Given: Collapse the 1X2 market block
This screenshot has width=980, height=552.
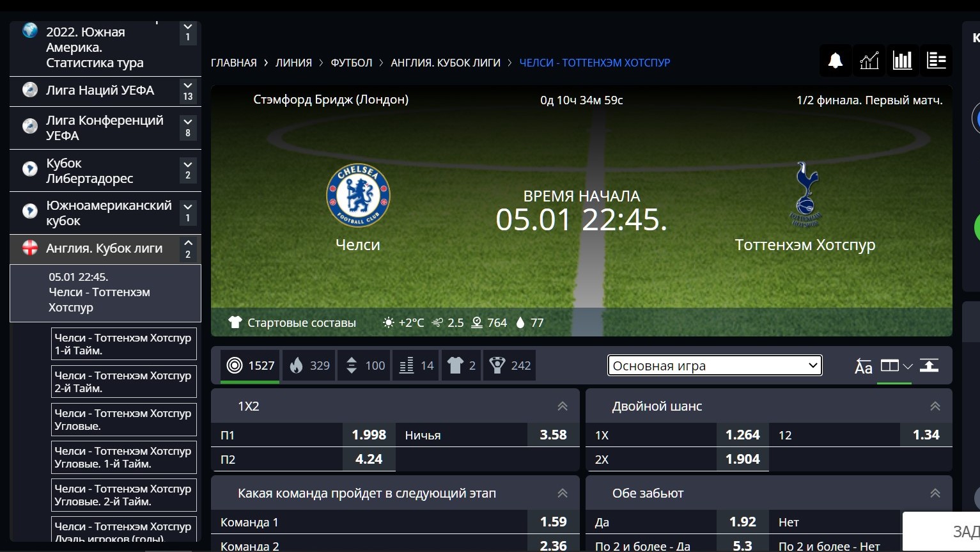Looking at the screenshot, I should [x=563, y=406].
